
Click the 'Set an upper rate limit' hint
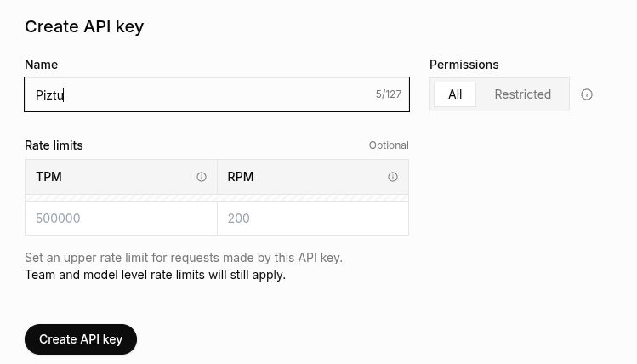184,258
